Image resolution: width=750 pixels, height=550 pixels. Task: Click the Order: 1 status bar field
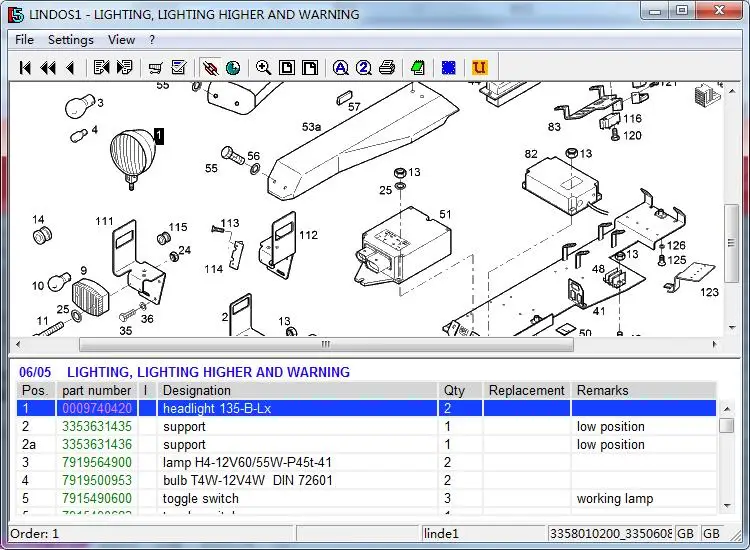tap(151, 533)
